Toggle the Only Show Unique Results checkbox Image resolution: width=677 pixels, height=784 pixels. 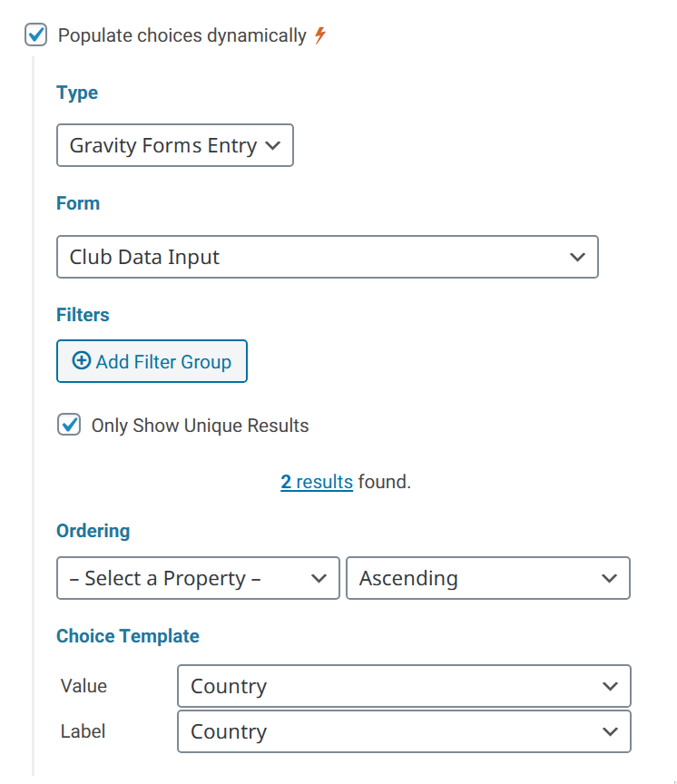coord(69,425)
